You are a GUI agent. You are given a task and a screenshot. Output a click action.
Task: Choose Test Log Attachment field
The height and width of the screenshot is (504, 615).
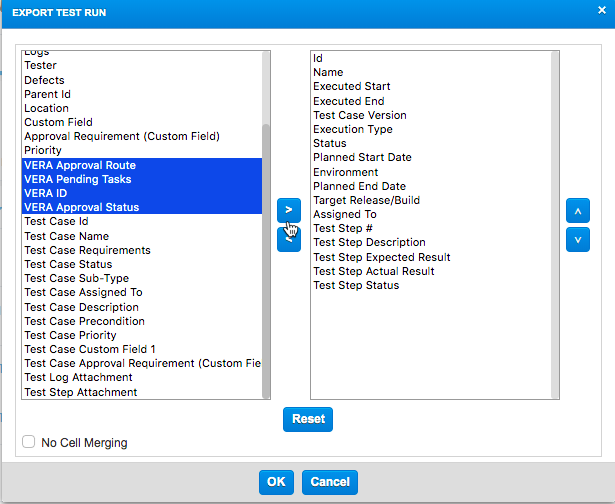(78, 378)
